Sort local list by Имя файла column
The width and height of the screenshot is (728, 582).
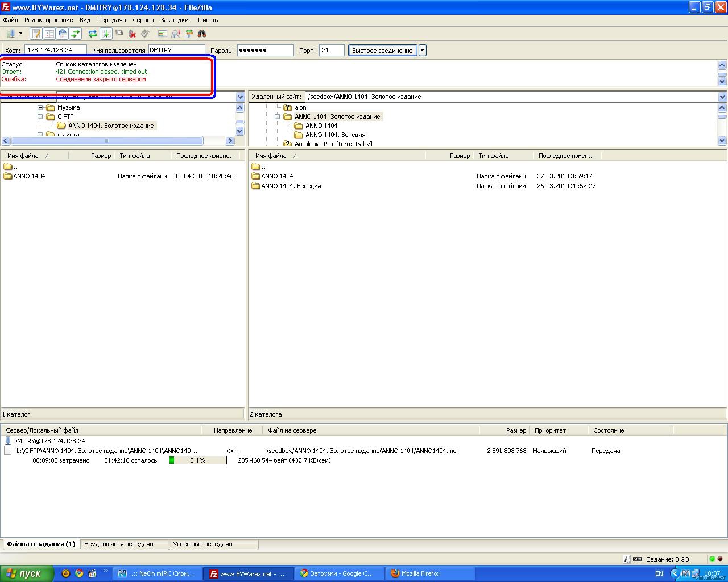tap(34, 156)
